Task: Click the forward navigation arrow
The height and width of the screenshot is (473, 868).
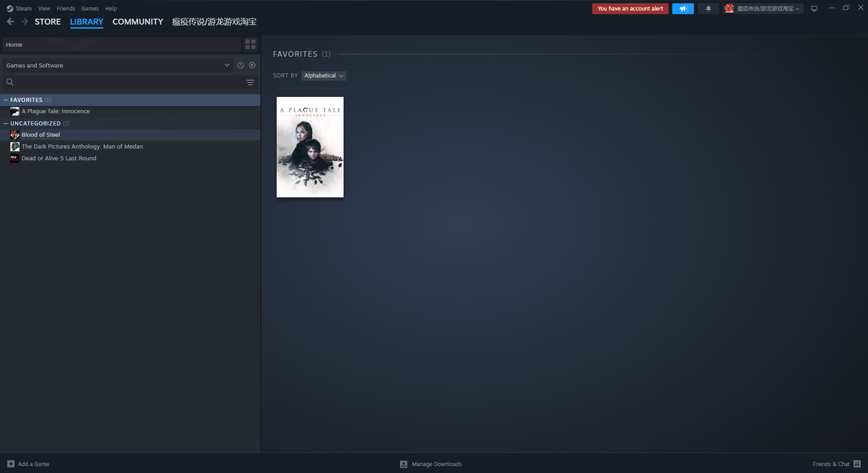Action: click(25, 22)
